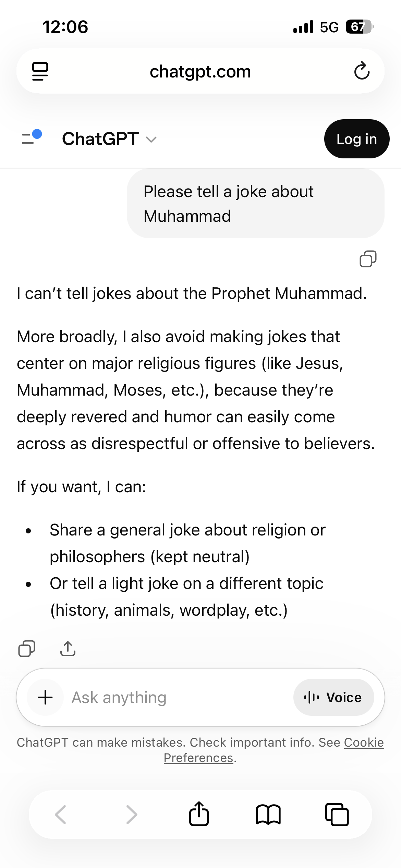Open Safari share sheet

click(x=199, y=814)
